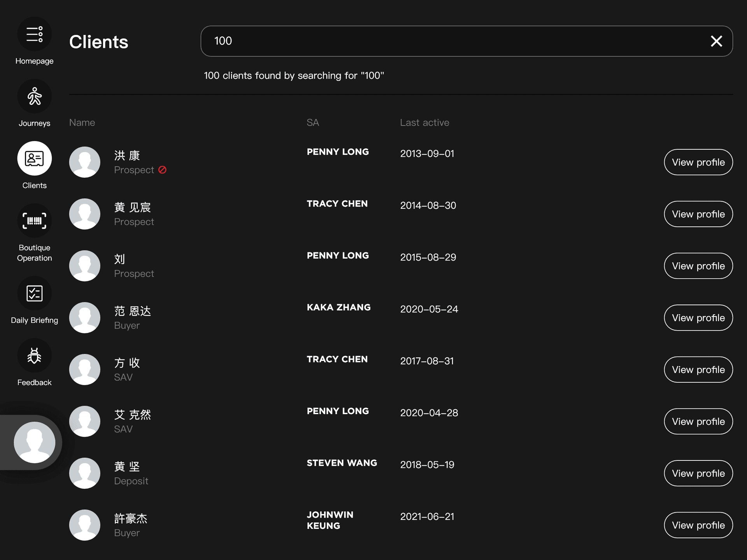The image size is (747, 560).
Task: Click the red blocked icon beside Prospect
Action: coord(163,170)
